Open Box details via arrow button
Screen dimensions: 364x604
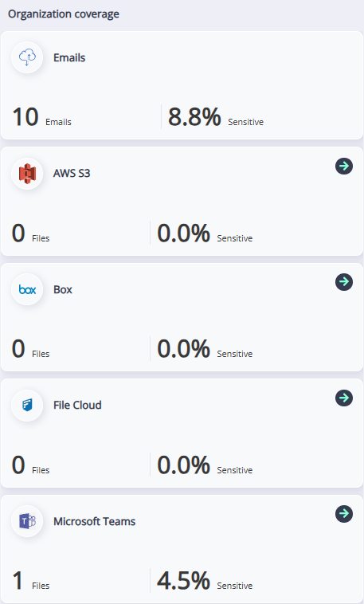tap(344, 282)
